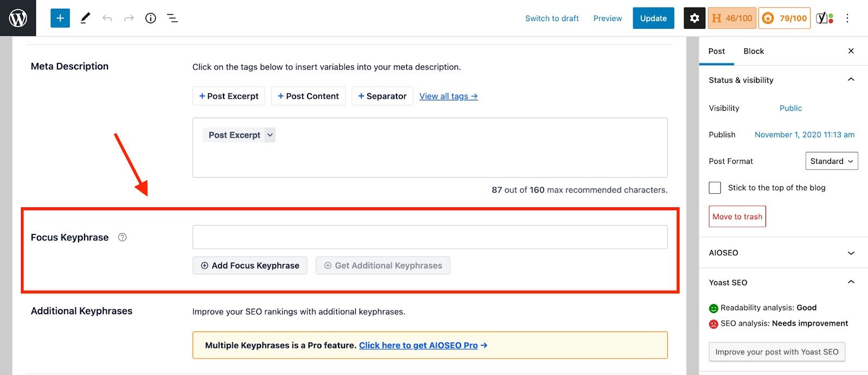Viewport: 868px width, 375px height.
Task: Click the WordPress logo icon
Action: coord(18,18)
